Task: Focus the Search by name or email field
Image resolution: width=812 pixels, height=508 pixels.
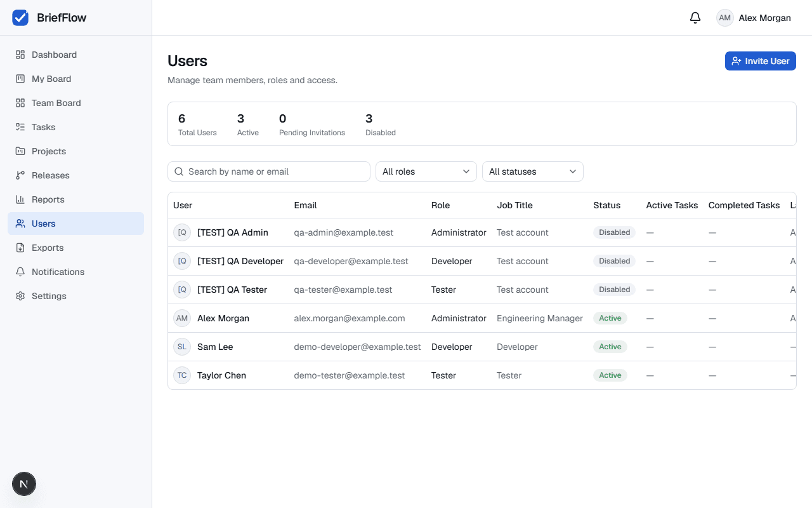Action: [x=269, y=171]
